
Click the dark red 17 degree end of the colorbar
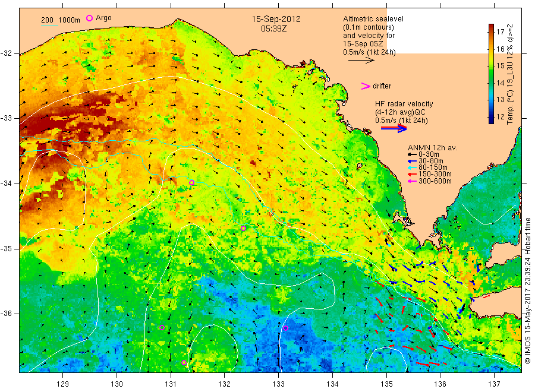click(x=491, y=27)
